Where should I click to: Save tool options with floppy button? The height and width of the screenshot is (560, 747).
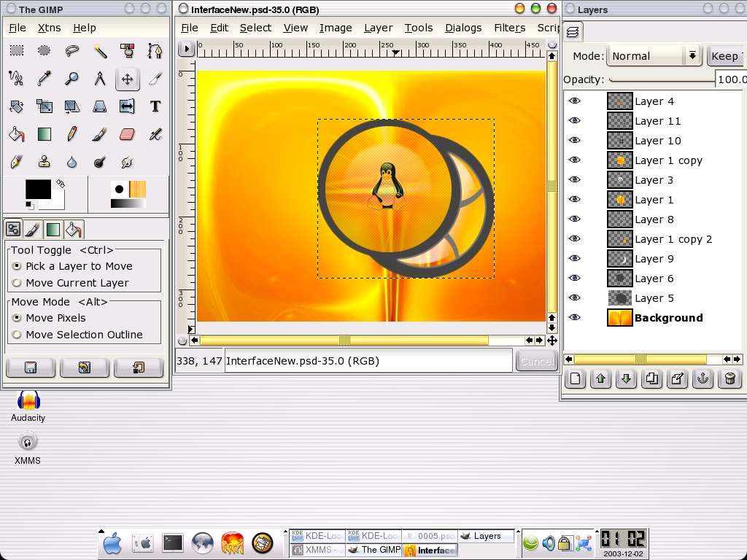(31, 367)
